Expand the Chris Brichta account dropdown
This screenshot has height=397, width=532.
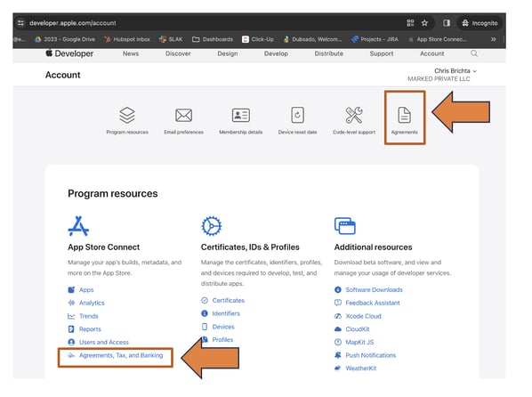[455, 70]
